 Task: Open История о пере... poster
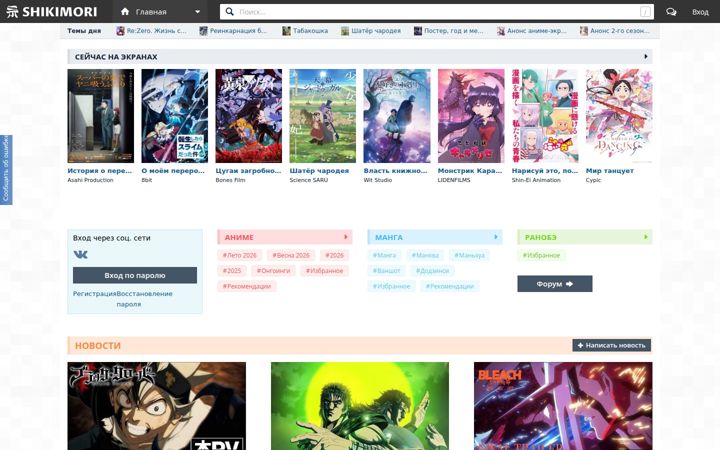click(101, 116)
